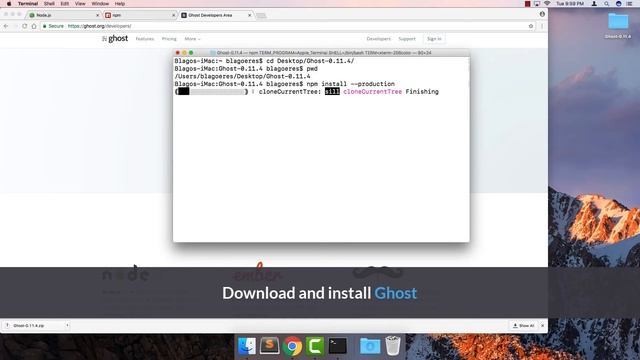Open the AirPlay display menu
This screenshot has width=640, height=360.
pyautogui.click(x=537, y=4)
